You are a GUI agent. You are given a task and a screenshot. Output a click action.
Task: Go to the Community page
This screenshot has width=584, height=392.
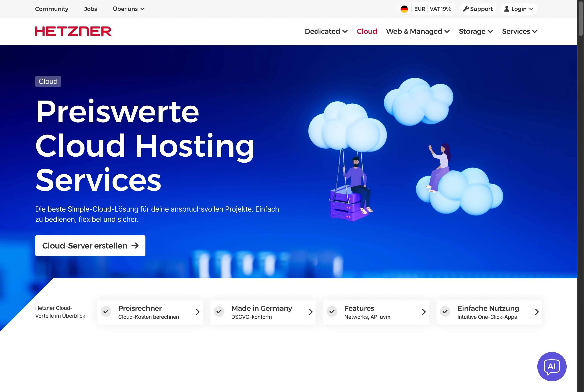[x=51, y=9]
